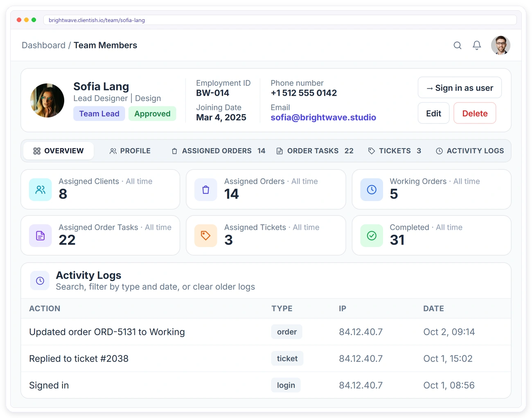
Task: Click the Assigned Clients count 8
Action: click(63, 194)
